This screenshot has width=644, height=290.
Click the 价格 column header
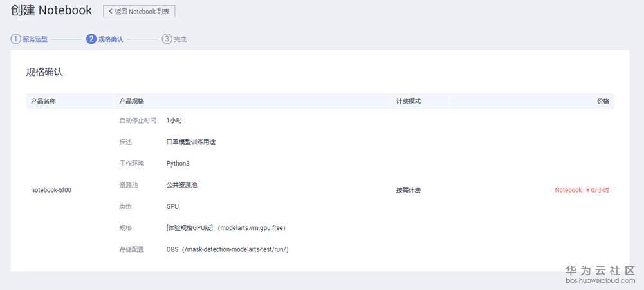tap(603, 101)
